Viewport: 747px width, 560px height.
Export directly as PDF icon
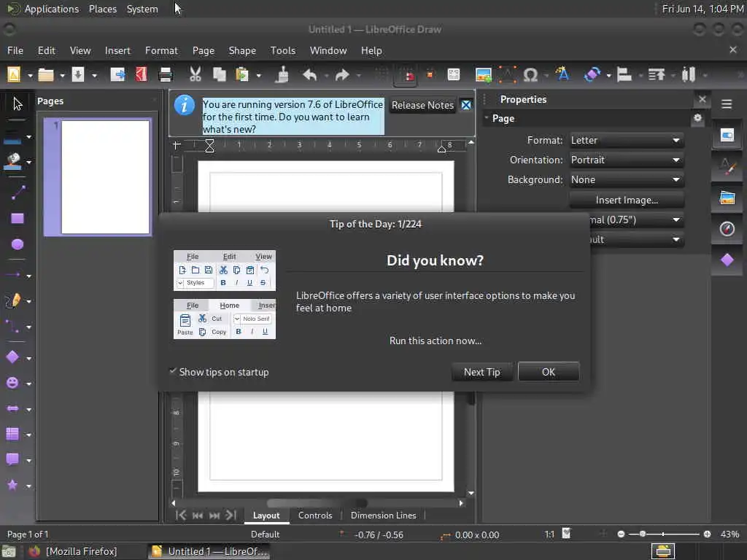click(x=142, y=75)
